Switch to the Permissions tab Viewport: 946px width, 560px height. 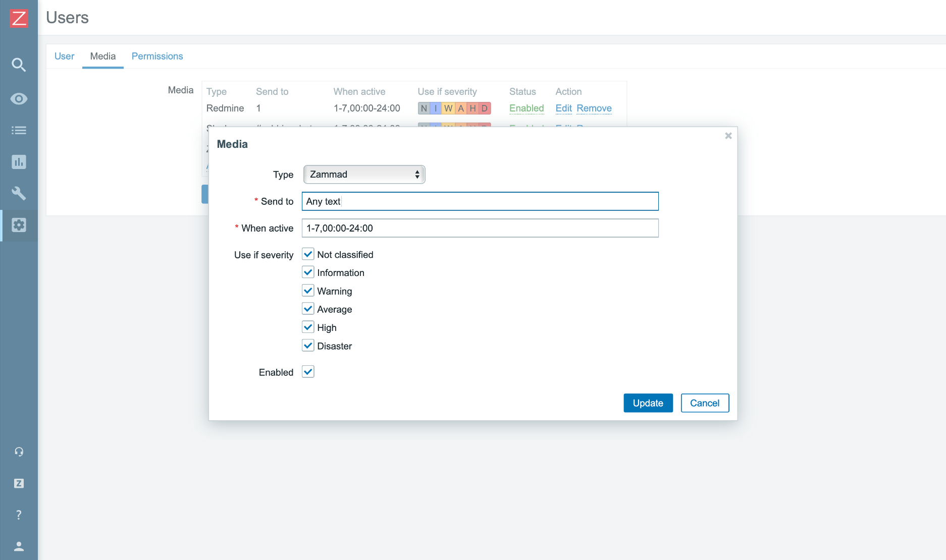[157, 56]
